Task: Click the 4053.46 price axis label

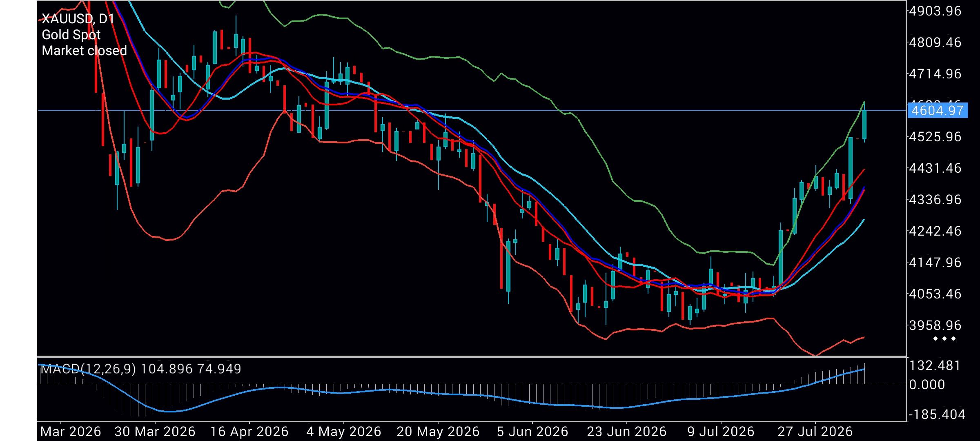Action: [x=935, y=294]
